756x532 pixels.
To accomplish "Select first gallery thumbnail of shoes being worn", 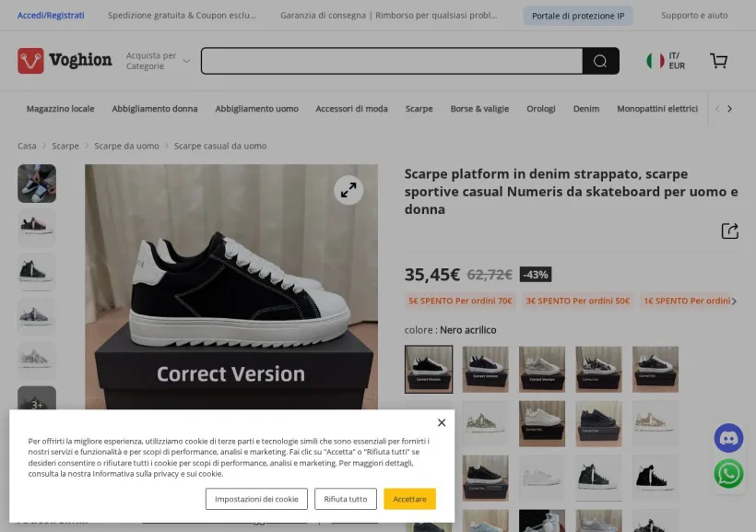I will (37, 183).
